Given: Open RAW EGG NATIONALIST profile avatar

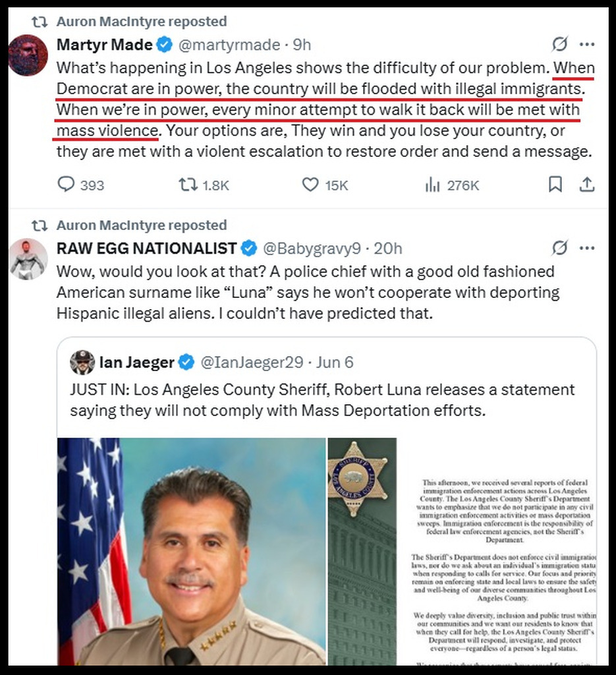Looking at the screenshot, I should click(28, 259).
